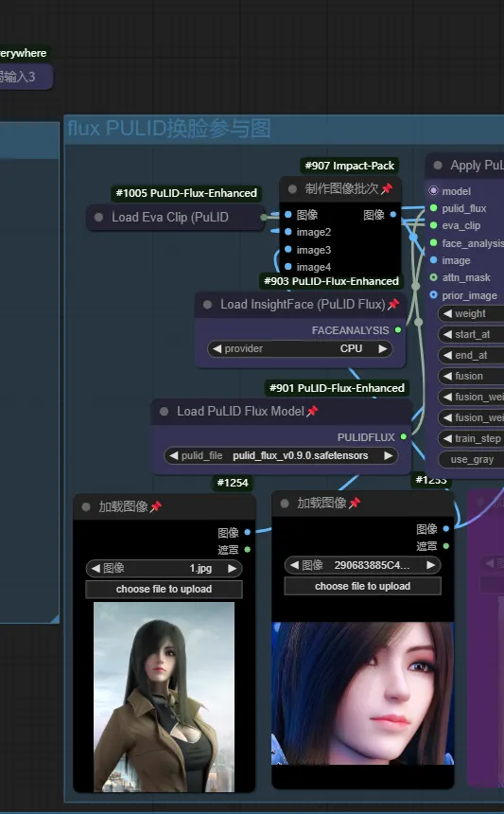Click provider right arrow for next option
Image resolution: width=504 pixels, height=814 pixels.
383,348
